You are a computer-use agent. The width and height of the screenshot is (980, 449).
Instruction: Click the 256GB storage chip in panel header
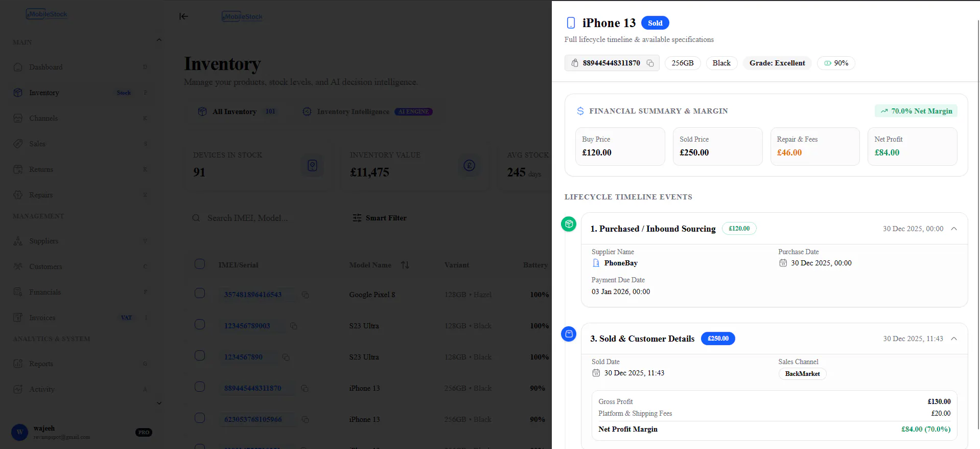pos(683,63)
